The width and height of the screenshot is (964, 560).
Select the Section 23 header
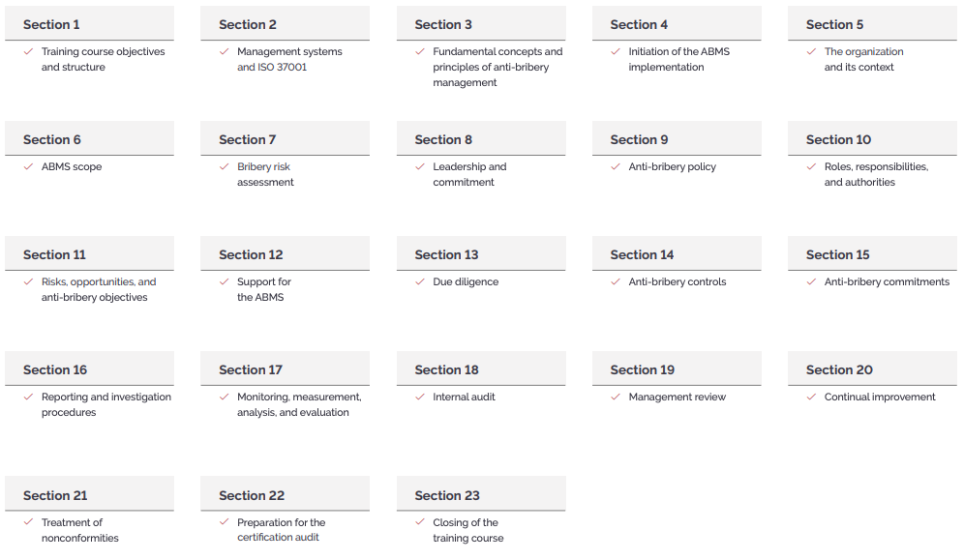pyautogui.click(x=481, y=493)
